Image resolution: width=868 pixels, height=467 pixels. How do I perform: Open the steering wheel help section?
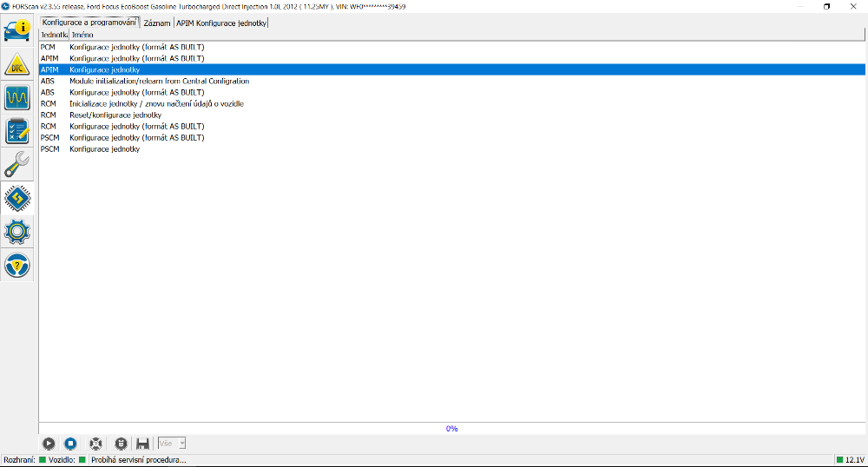[17, 265]
